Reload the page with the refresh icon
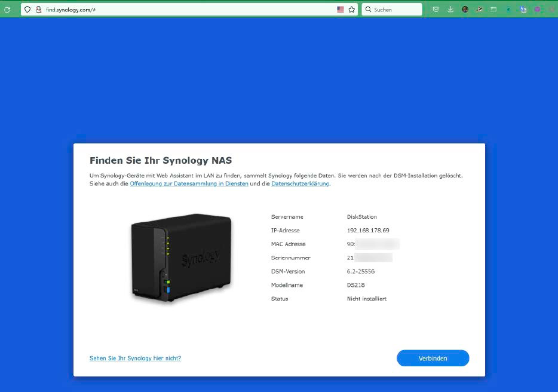 (x=7, y=10)
